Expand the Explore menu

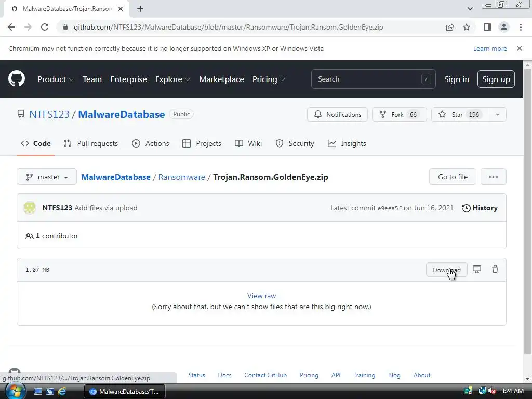click(x=172, y=79)
